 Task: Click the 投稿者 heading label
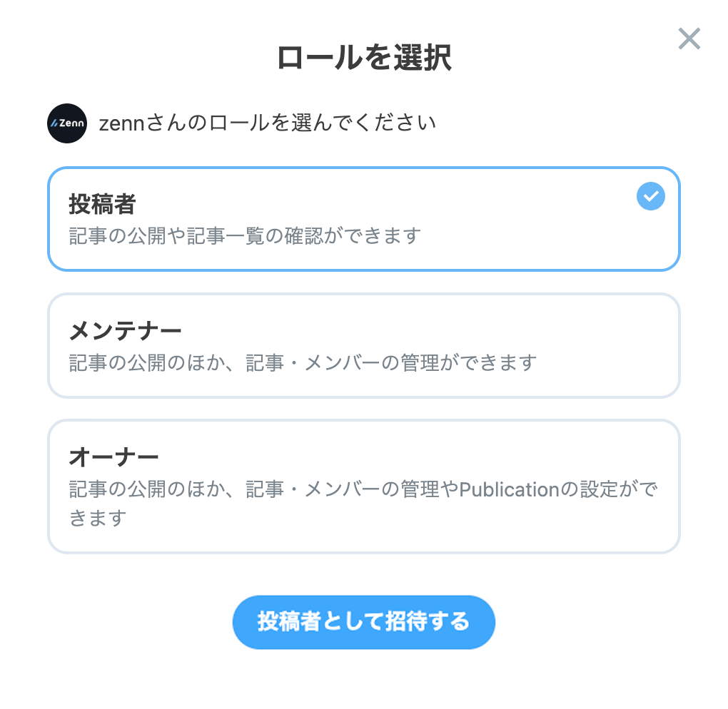[x=102, y=205]
